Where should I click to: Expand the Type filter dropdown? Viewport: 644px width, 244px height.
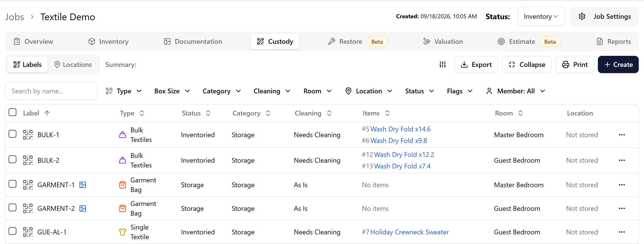[x=124, y=91]
